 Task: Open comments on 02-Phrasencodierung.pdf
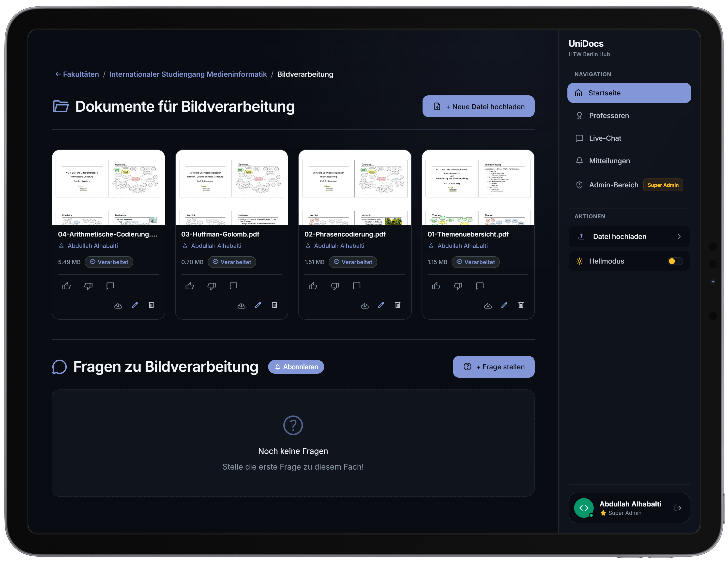pos(357,286)
